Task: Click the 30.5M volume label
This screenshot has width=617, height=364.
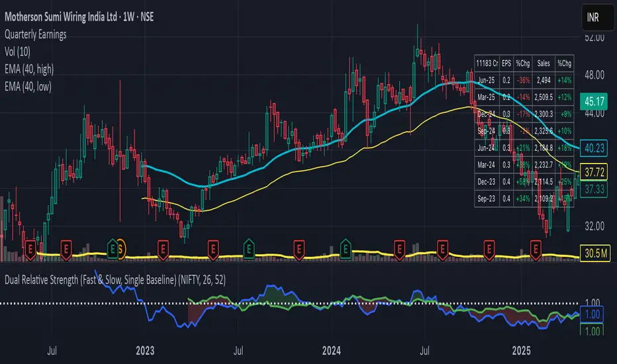Action: [x=595, y=253]
